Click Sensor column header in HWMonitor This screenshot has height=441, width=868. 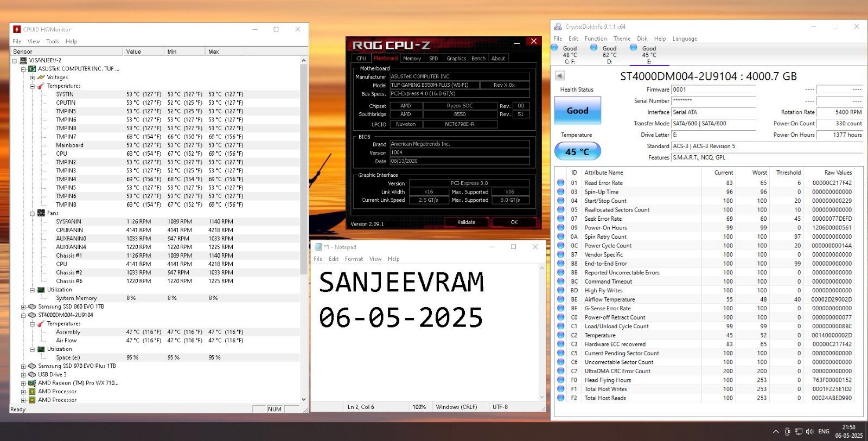coord(67,52)
